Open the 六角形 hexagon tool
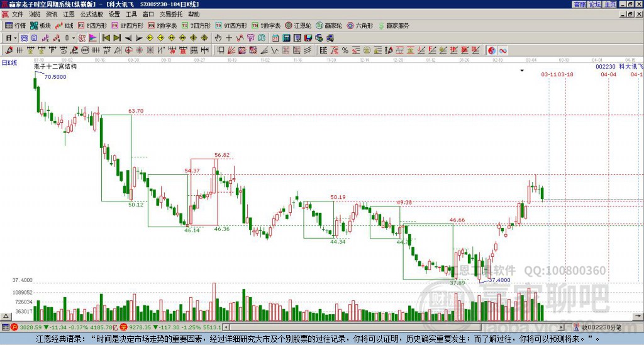 tap(360, 25)
